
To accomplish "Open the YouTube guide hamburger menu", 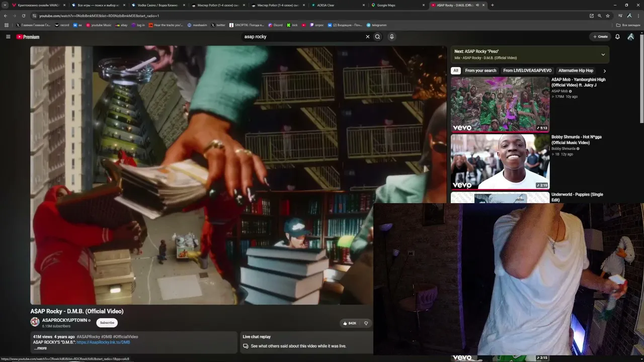I will [x=8, y=37].
